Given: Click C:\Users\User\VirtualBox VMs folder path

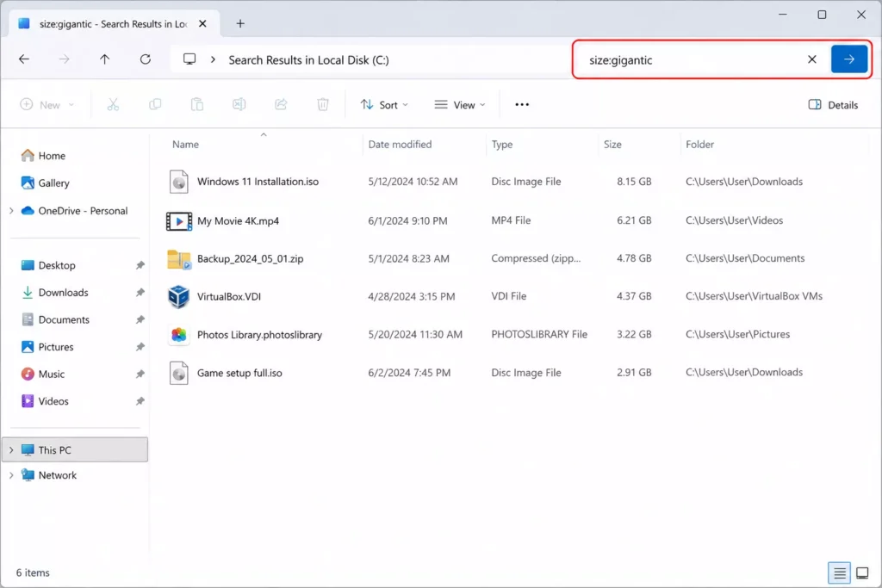Looking at the screenshot, I should (754, 296).
